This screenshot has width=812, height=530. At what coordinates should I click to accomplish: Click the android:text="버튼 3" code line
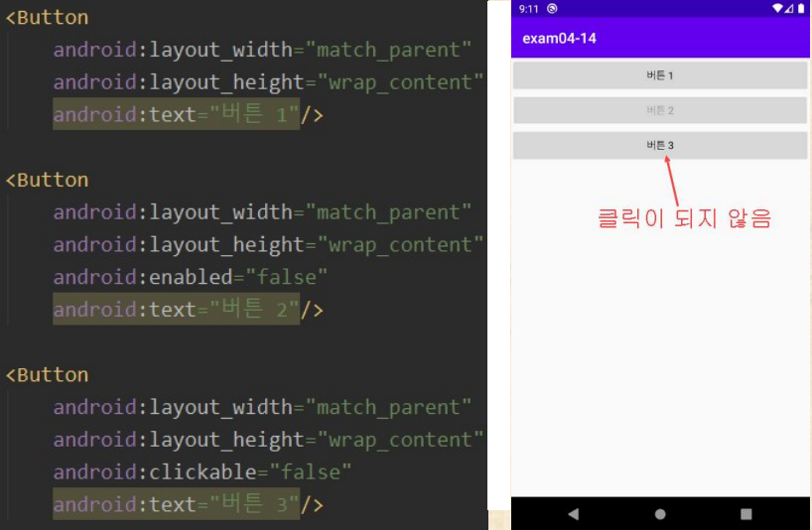click(x=188, y=504)
